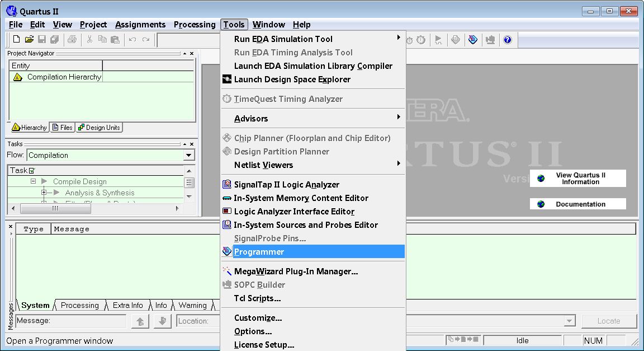Image resolution: width=644 pixels, height=351 pixels.
Task: Close the Messages panel with its X
Action: click(11, 227)
